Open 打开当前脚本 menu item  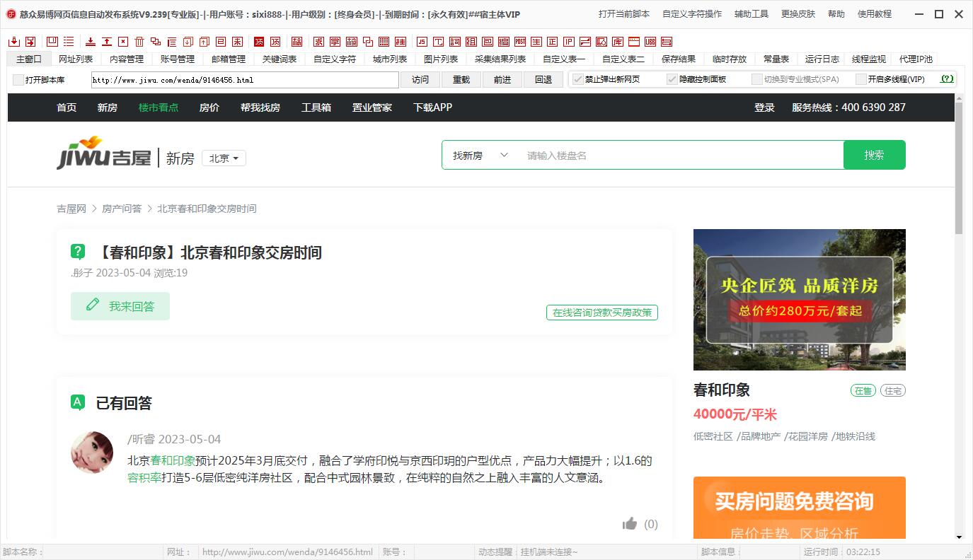624,14
